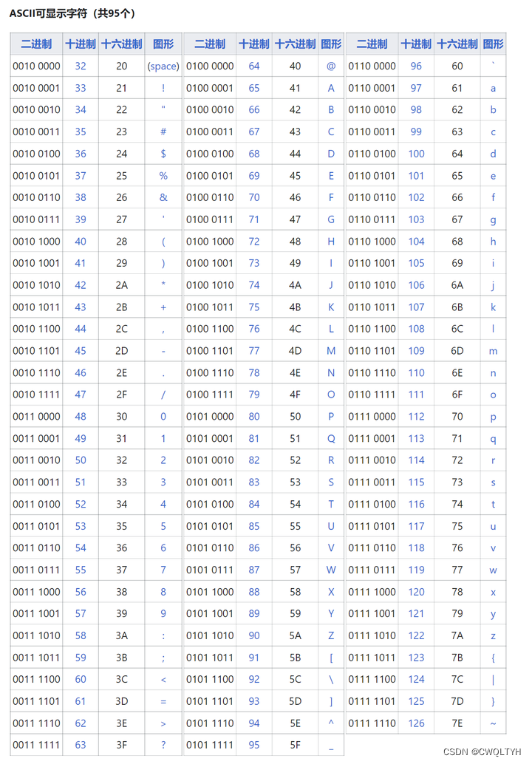This screenshot has width=532, height=764.
Task: Click the decimal link 42
Action: pos(81,285)
